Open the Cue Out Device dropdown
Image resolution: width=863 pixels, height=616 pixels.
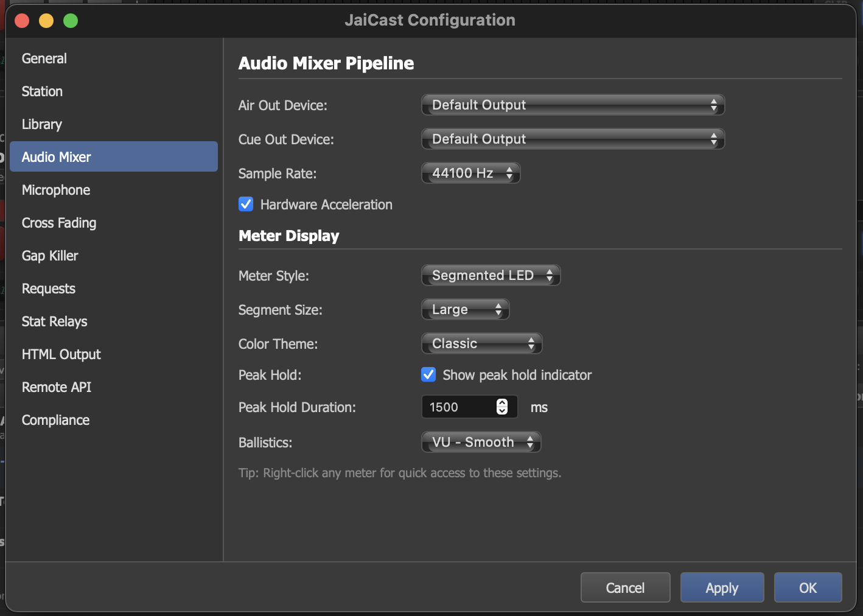coord(573,139)
